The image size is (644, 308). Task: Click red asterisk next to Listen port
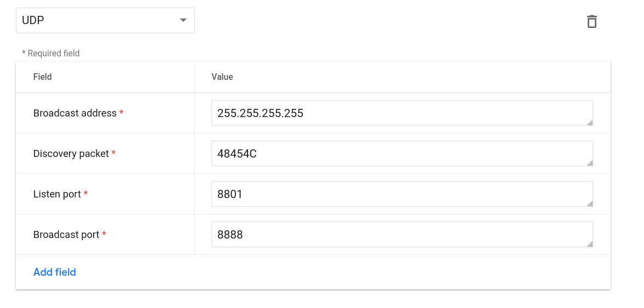pos(85,194)
